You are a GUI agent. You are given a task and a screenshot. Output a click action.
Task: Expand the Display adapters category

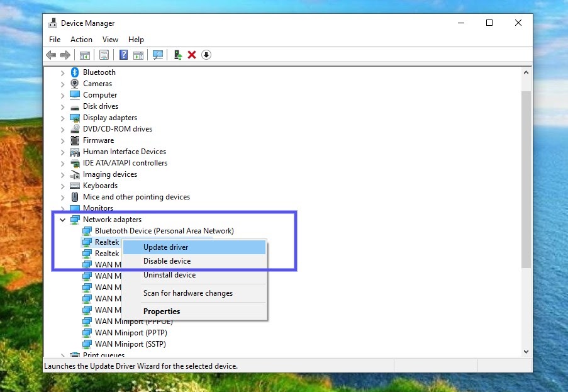[62, 117]
